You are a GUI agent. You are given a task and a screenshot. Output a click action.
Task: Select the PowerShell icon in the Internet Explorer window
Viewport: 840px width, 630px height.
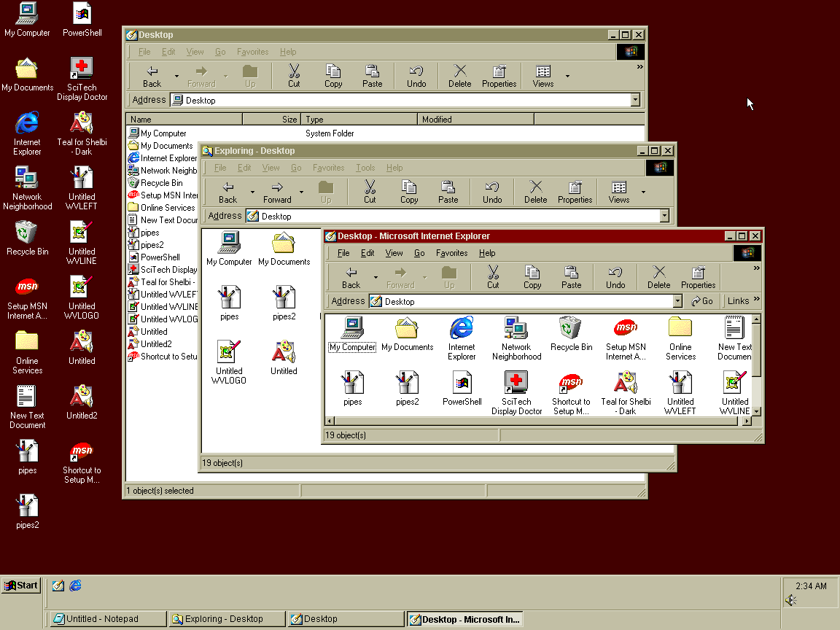click(x=462, y=389)
